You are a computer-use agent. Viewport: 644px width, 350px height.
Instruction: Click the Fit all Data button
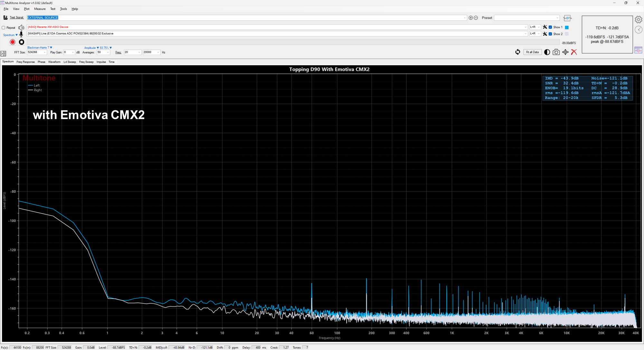[x=532, y=52]
